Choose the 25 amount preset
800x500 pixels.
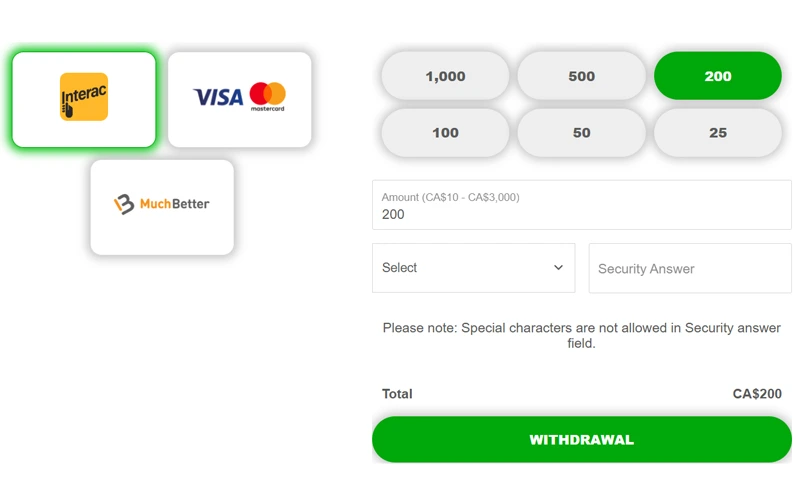pyautogui.click(x=717, y=132)
